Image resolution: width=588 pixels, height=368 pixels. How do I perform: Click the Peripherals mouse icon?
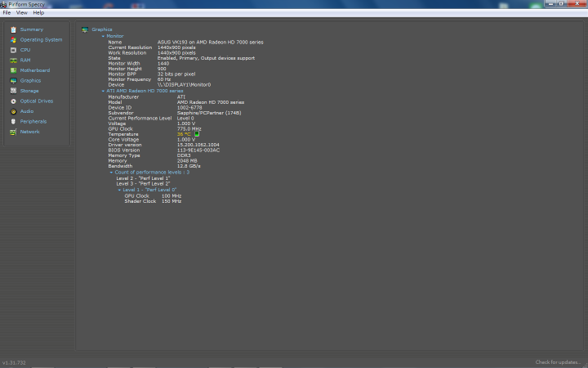pos(14,122)
